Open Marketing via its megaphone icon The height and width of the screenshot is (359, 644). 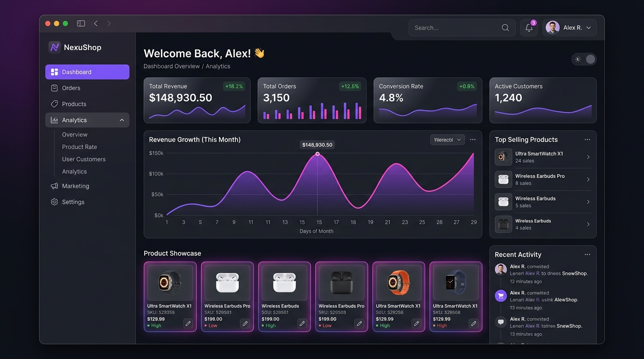click(54, 186)
